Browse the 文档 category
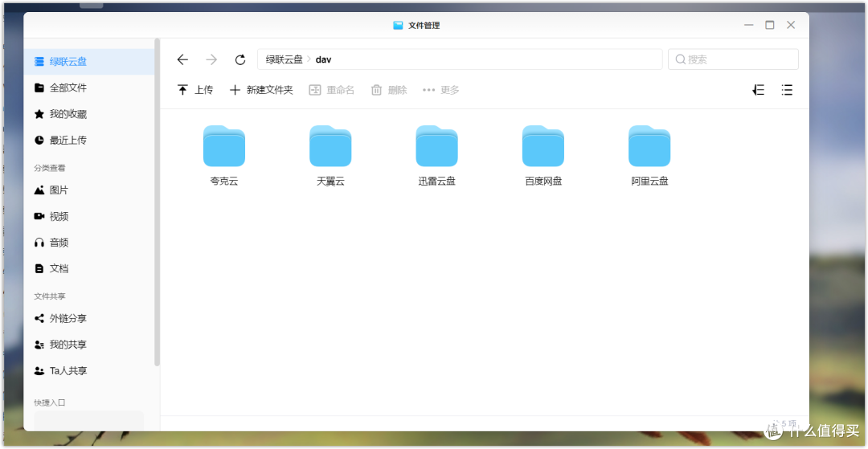 pos(89,269)
